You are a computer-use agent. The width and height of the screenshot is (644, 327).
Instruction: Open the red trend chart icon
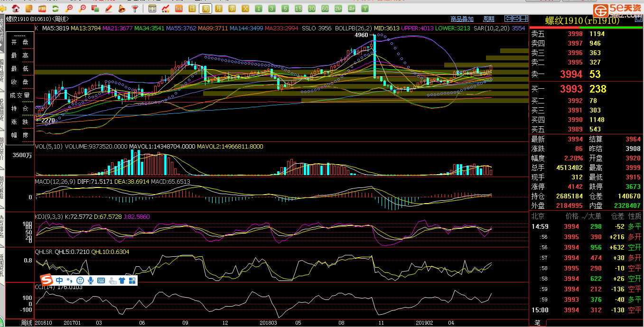click(x=166, y=9)
